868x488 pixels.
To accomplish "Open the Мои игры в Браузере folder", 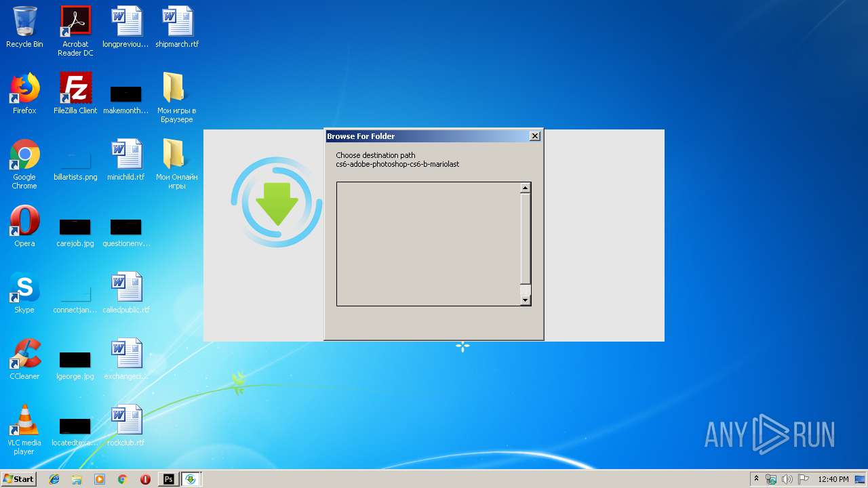I will tap(177, 98).
